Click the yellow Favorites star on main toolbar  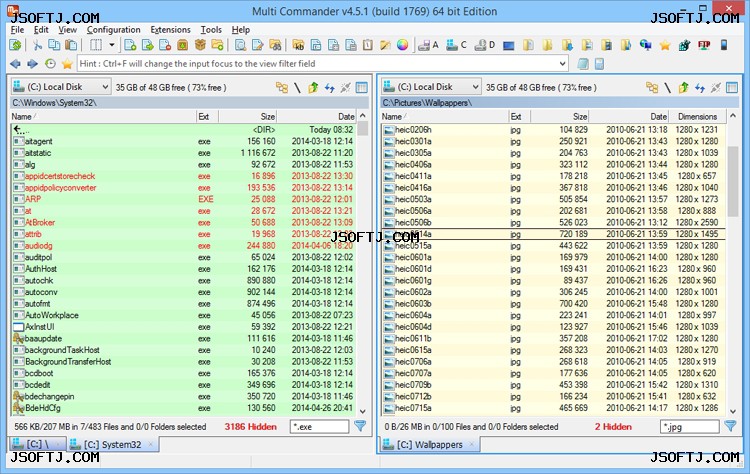[x=665, y=45]
